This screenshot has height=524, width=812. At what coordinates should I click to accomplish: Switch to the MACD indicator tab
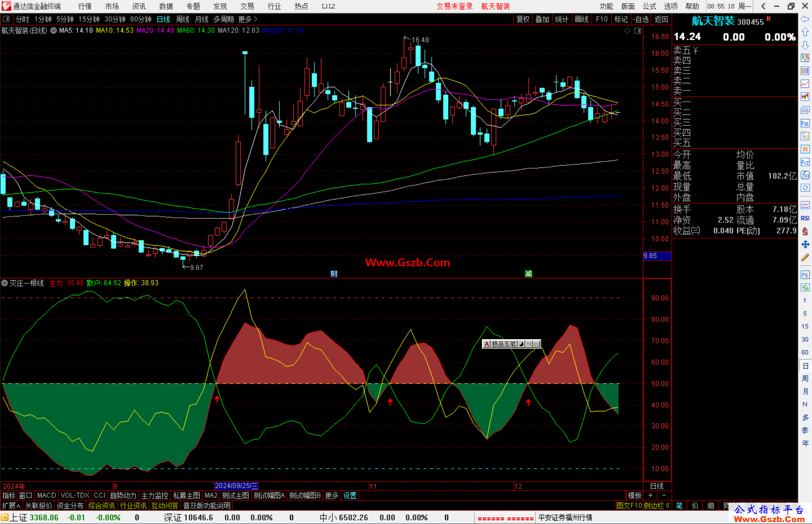(x=47, y=495)
